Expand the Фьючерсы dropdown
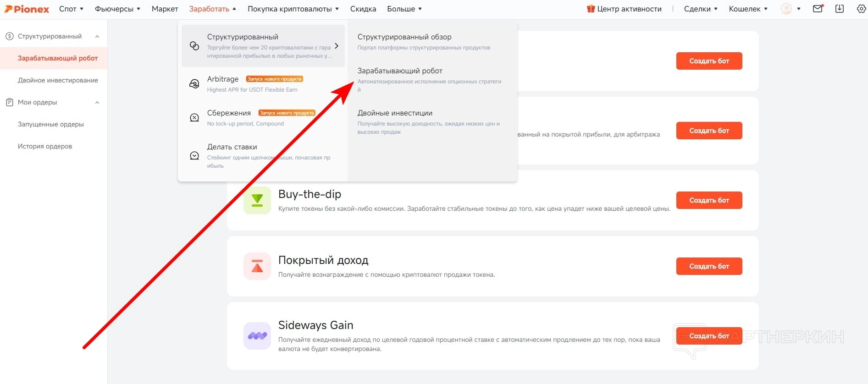The width and height of the screenshot is (868, 384). (x=117, y=9)
